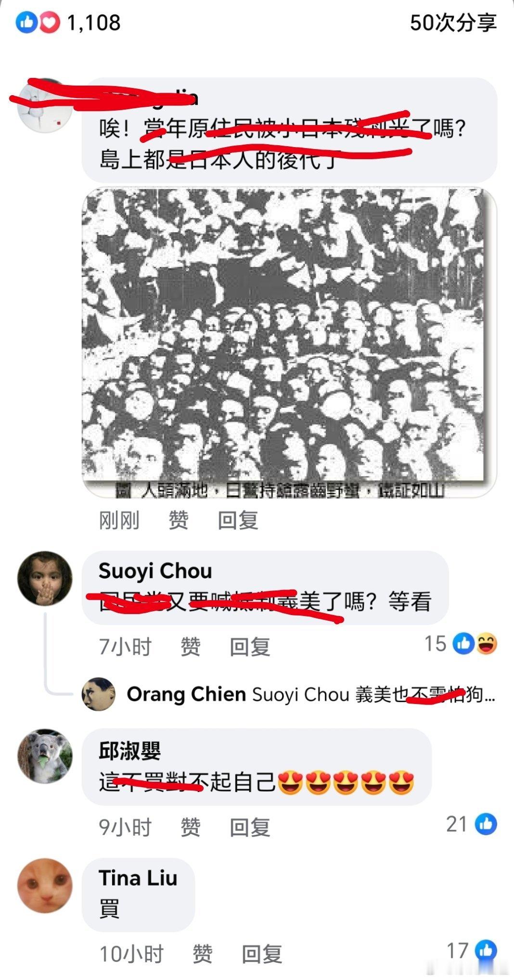Open the Suoyi Chou name link
Screen dimensions: 514x980
click(x=155, y=571)
